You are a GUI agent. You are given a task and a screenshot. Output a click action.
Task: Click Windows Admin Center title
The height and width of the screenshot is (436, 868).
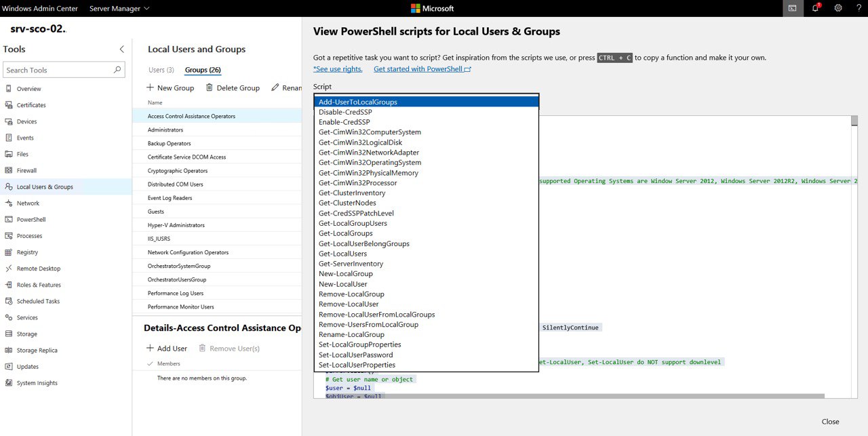(41, 8)
